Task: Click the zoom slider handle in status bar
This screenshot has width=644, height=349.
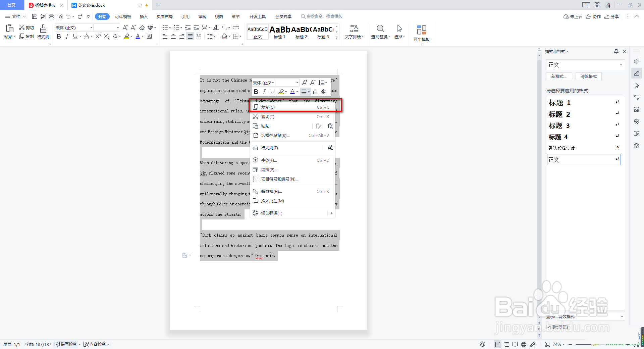Action: (592, 344)
